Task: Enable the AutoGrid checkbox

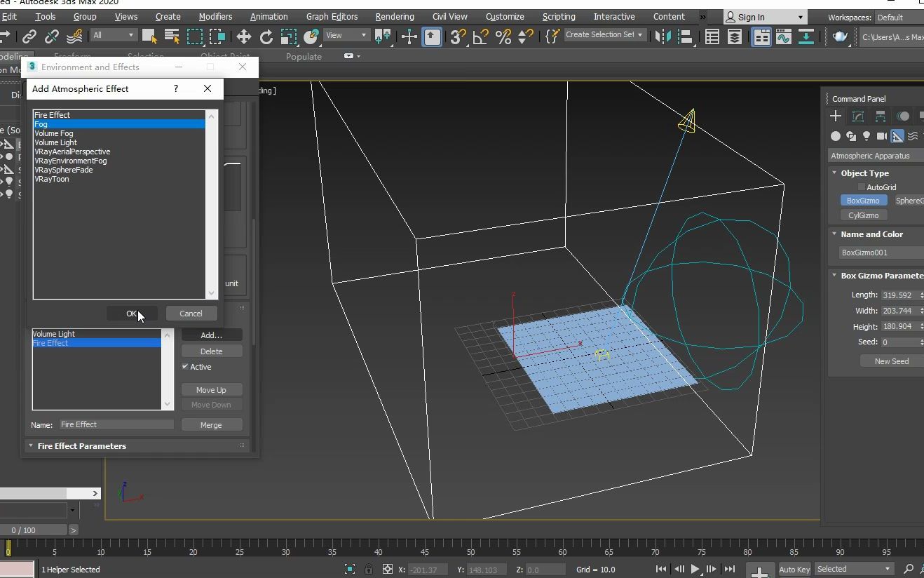Action: [861, 187]
